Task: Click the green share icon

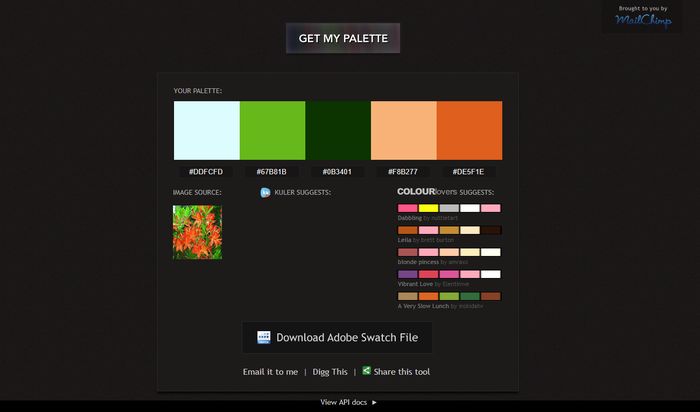Action: pos(367,371)
